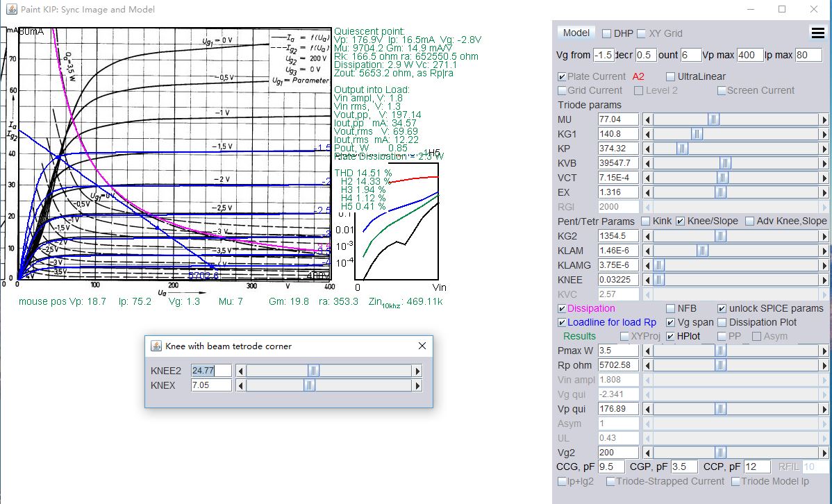Uncheck the Knee/Slope checkbox
Image resolution: width=832 pixels, height=504 pixels.
(x=680, y=221)
